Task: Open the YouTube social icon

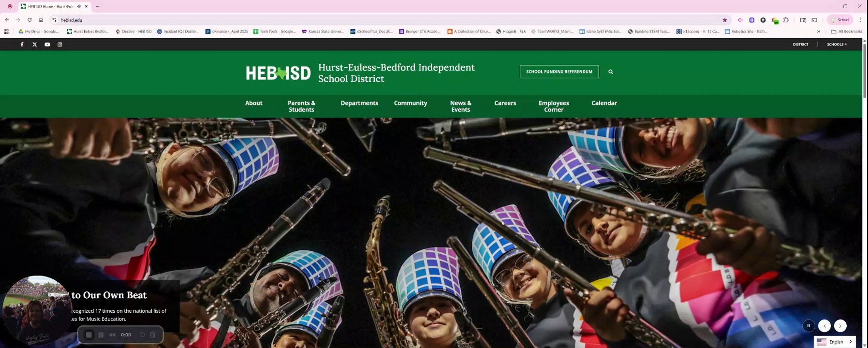Action: coord(47,44)
